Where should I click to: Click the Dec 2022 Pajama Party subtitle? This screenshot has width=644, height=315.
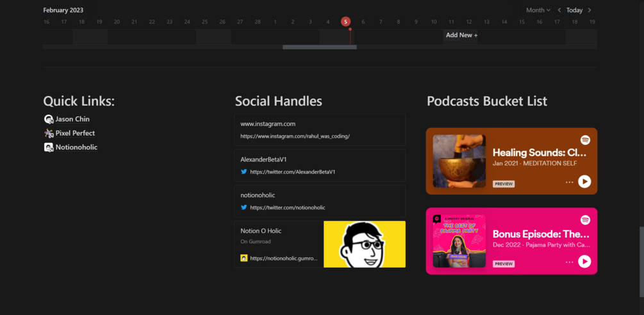(541, 245)
